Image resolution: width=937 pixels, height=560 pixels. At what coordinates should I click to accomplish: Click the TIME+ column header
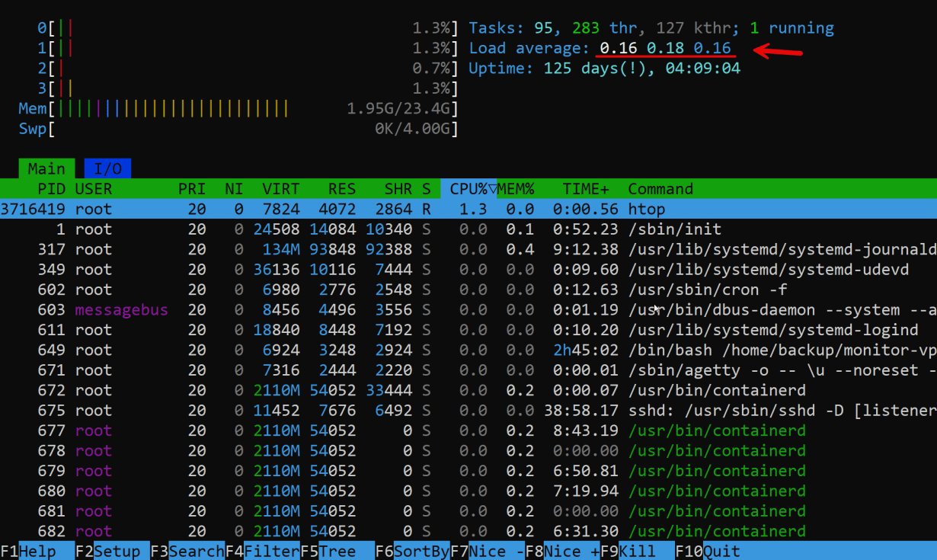pyautogui.click(x=585, y=189)
